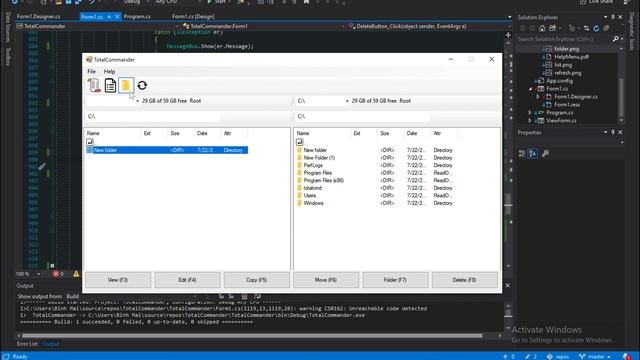The width and height of the screenshot is (640, 360).
Task: Click pending changes pencil count in status bar
Action: pos(531,356)
